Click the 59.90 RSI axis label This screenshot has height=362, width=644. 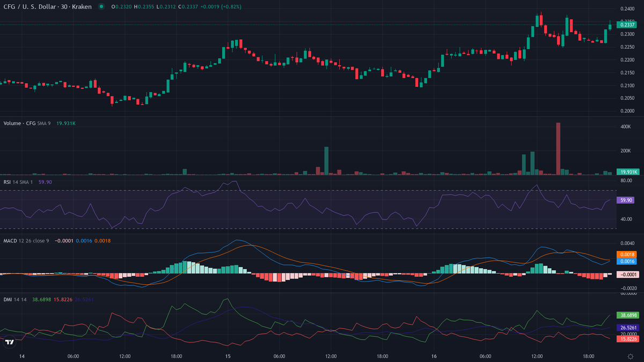tap(626, 200)
